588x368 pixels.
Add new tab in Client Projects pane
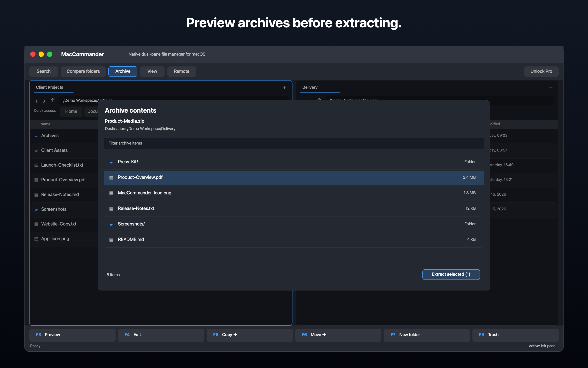(x=284, y=88)
